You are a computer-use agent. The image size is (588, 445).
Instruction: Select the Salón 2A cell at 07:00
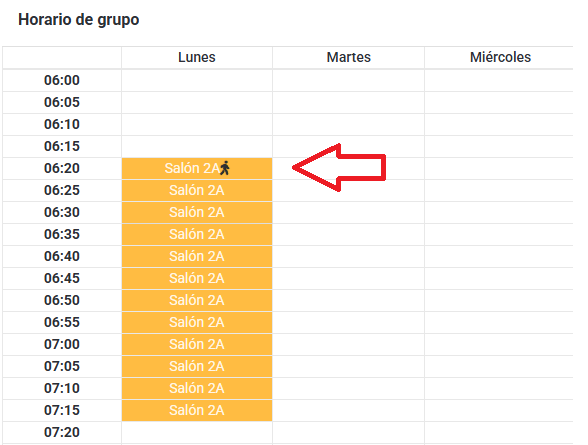click(197, 345)
